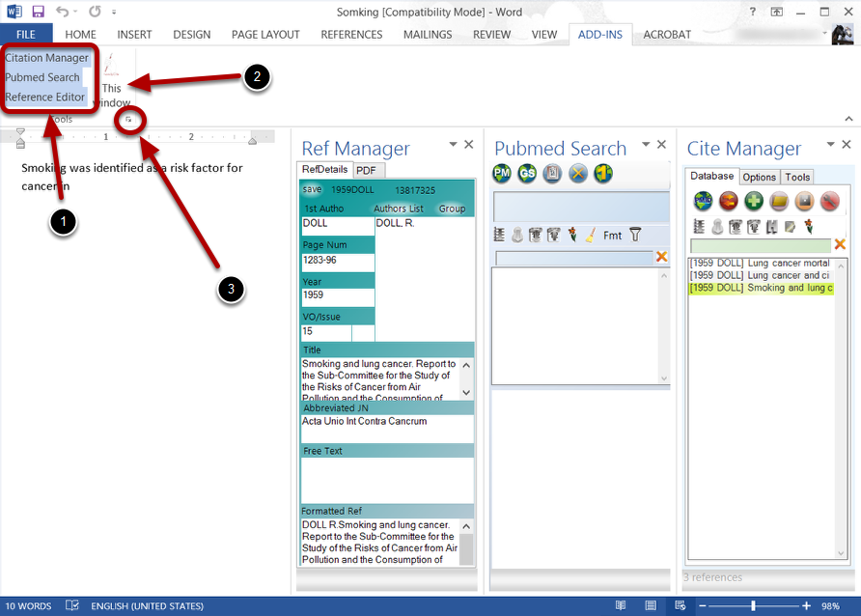Click the zoom slider handle in status bar

[753, 606]
